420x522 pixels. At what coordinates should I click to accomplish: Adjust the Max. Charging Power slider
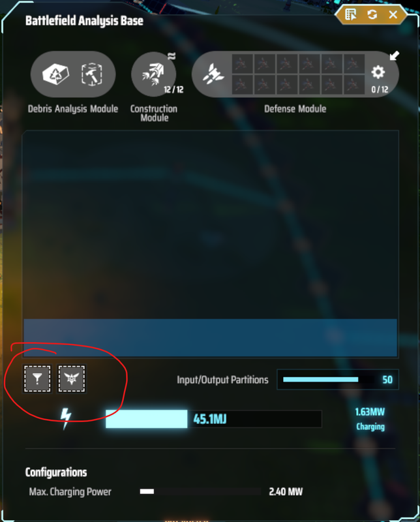point(201,492)
